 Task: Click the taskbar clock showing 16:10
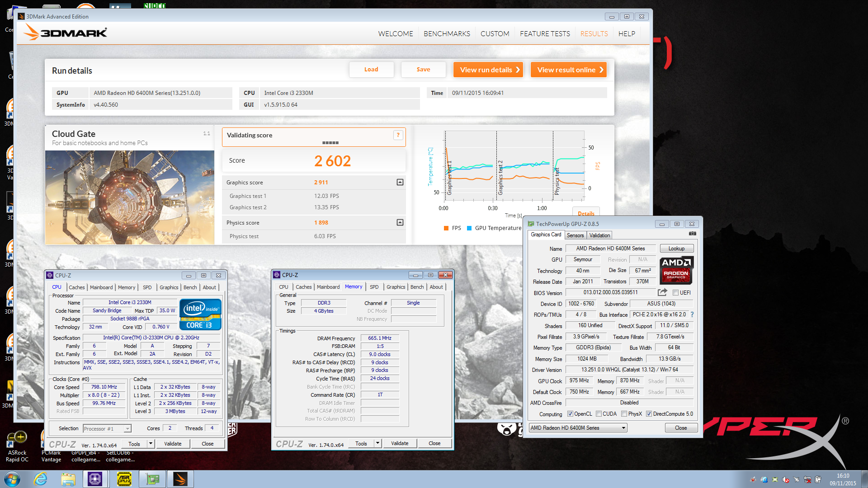[x=843, y=479]
